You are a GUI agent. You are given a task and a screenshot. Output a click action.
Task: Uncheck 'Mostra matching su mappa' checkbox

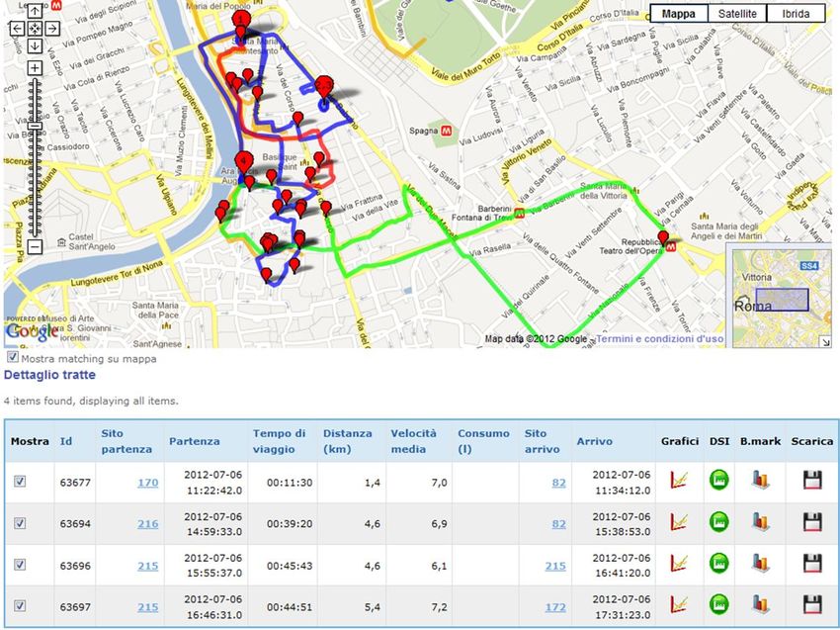pos(12,358)
